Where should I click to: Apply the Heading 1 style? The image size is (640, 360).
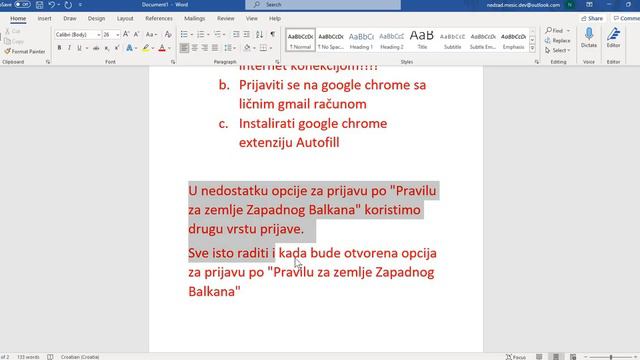click(x=361, y=40)
